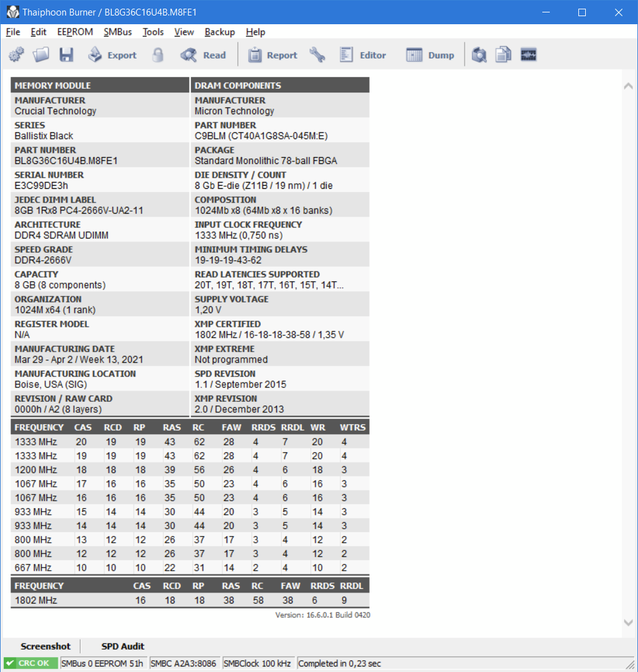Click DRAM part number C9BLM value
This screenshot has height=672, width=638.
[x=261, y=136]
